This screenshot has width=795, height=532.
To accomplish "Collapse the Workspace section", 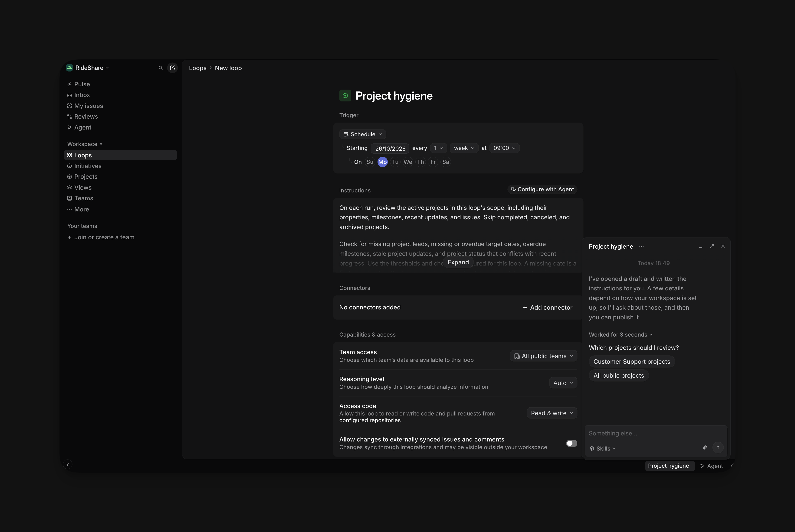I will pyautogui.click(x=85, y=144).
